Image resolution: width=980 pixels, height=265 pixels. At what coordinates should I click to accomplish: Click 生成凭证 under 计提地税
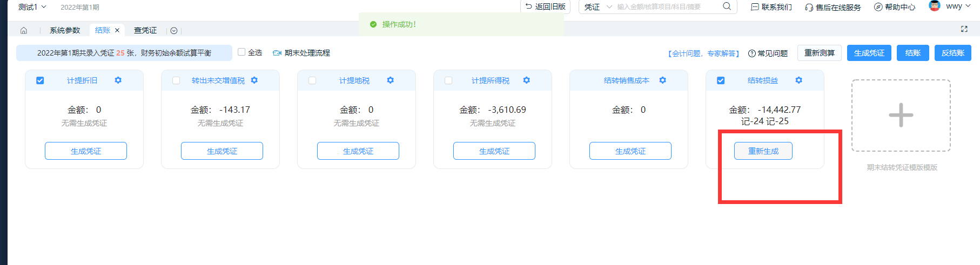358,151
